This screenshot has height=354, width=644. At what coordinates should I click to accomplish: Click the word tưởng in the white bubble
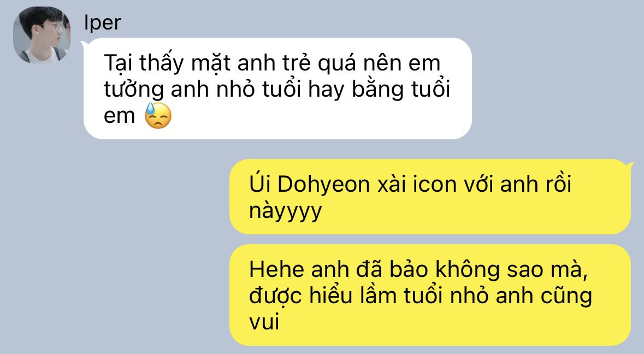[133, 90]
